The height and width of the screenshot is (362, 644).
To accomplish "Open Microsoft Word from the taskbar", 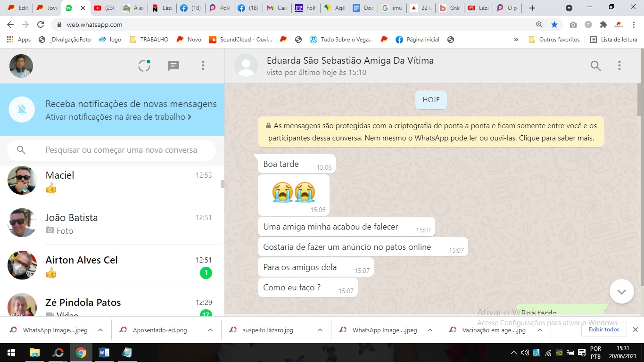I will click(x=104, y=352).
